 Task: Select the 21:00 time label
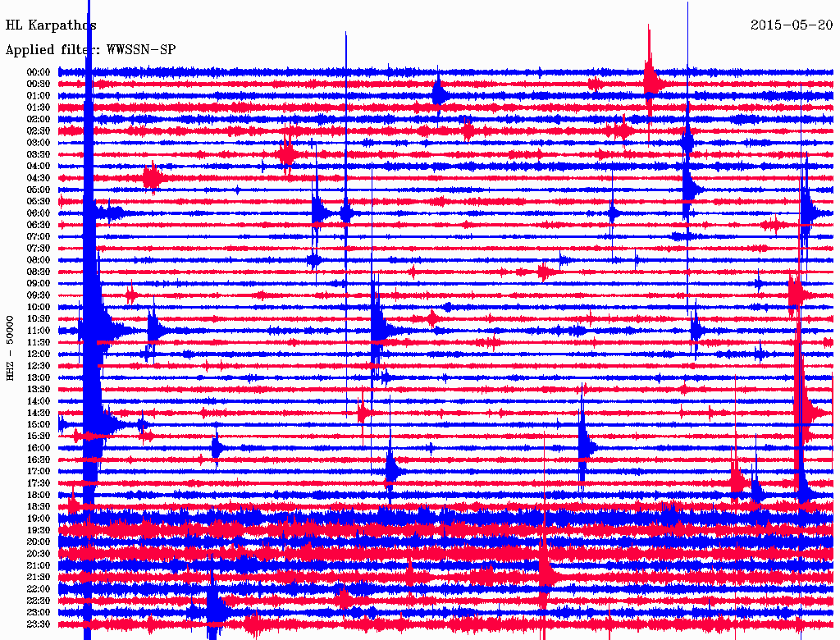coord(39,565)
